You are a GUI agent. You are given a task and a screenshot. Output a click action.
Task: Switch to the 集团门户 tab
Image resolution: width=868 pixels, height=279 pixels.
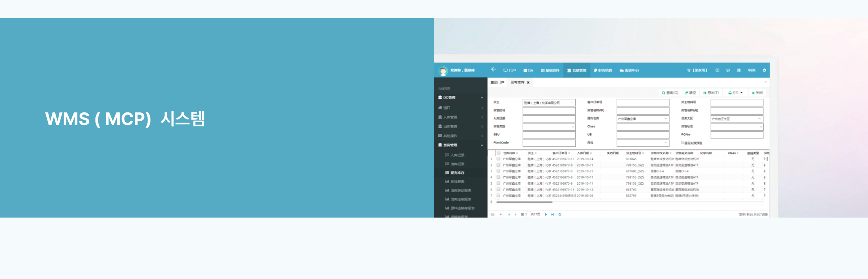coord(497,83)
